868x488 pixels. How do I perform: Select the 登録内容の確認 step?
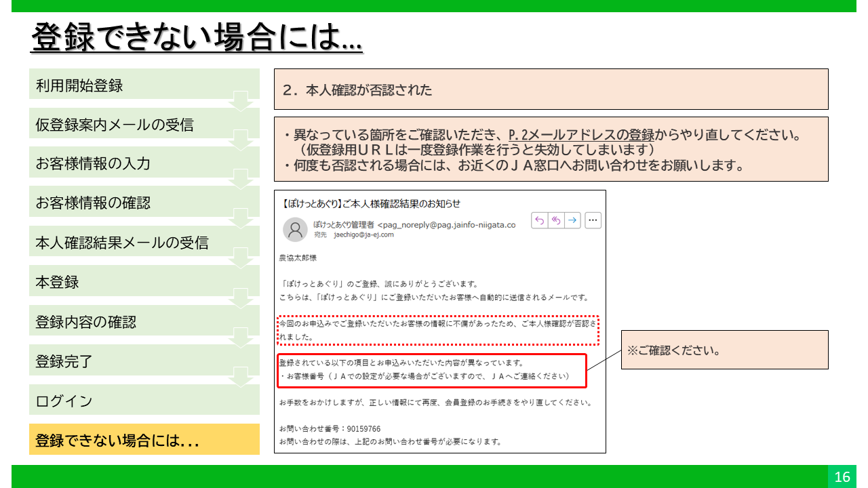(144, 321)
